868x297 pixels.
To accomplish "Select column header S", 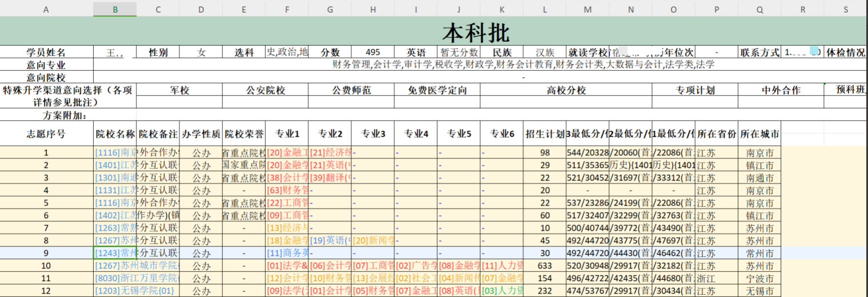I will 846,9.
